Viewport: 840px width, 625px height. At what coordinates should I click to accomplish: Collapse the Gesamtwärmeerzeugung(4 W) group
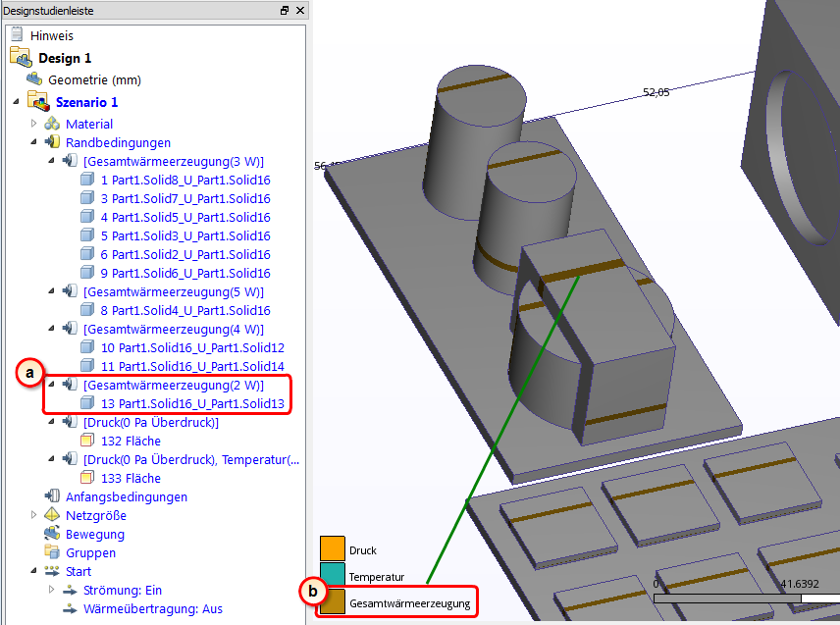[x=51, y=328]
